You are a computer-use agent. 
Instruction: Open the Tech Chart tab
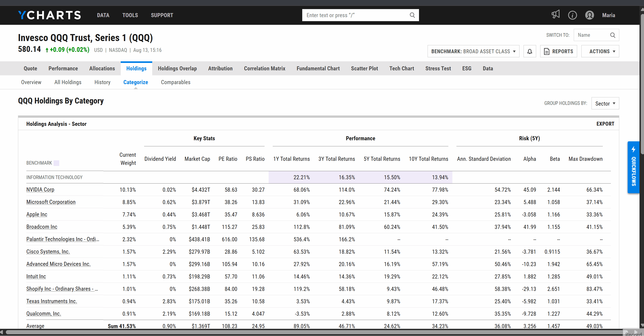click(401, 68)
